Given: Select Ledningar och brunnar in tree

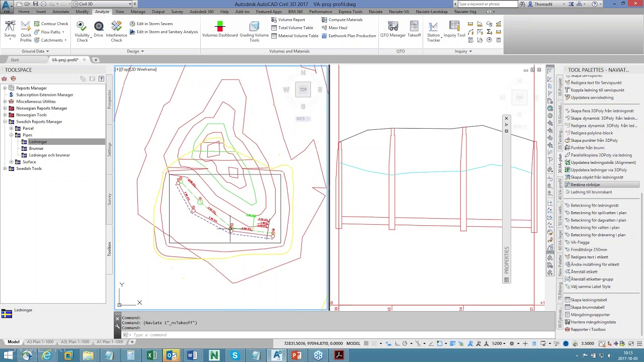Looking at the screenshot, I should pos(49,155).
